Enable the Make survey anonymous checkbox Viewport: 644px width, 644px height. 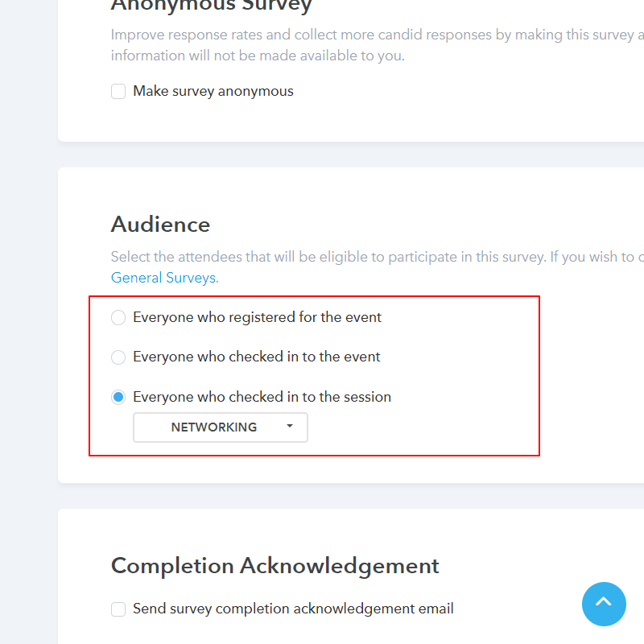118,92
